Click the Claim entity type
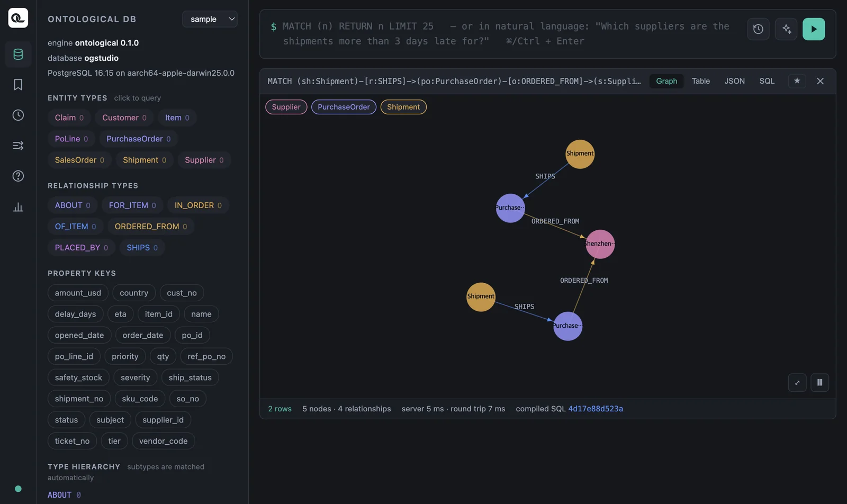The image size is (847, 504). click(69, 118)
